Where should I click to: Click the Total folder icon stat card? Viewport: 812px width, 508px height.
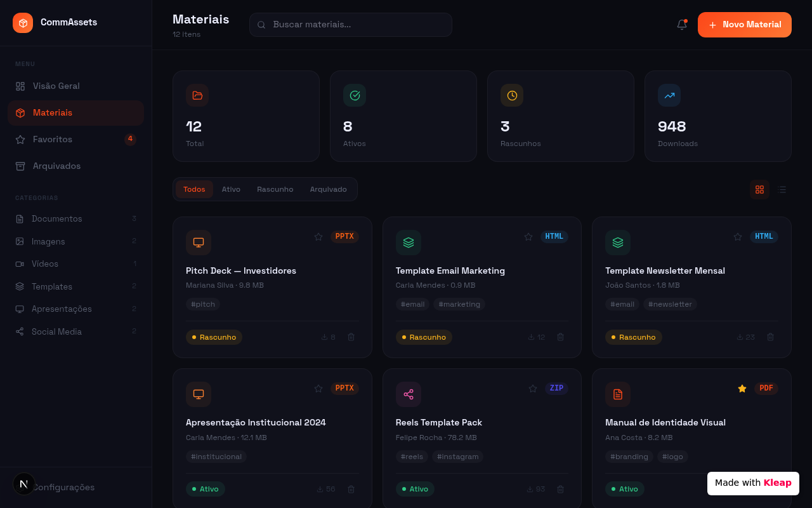point(197,95)
